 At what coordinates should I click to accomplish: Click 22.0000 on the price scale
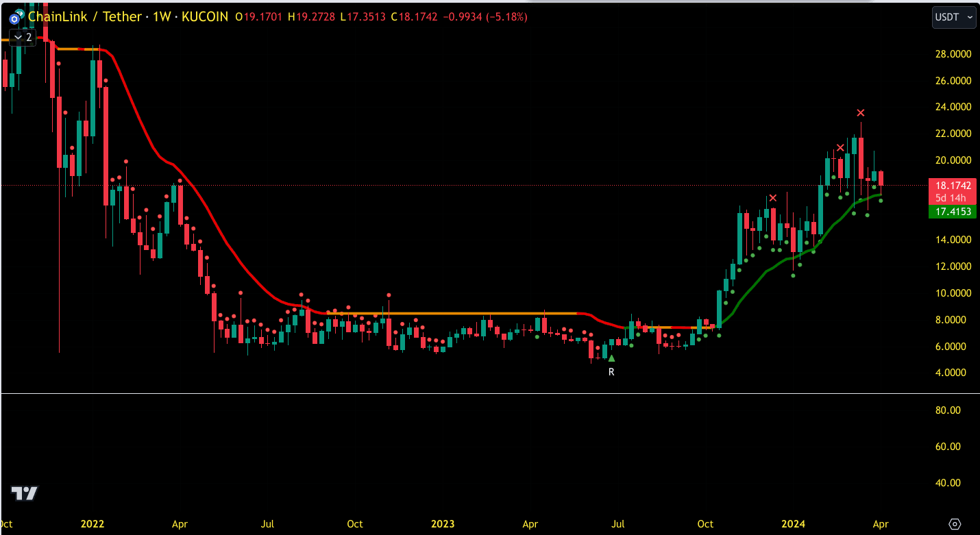(x=953, y=134)
